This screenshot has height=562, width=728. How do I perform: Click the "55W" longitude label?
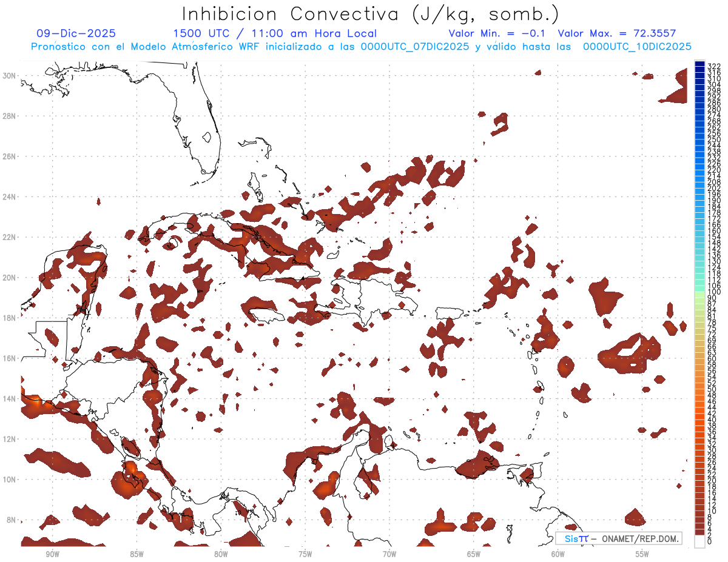642,554
